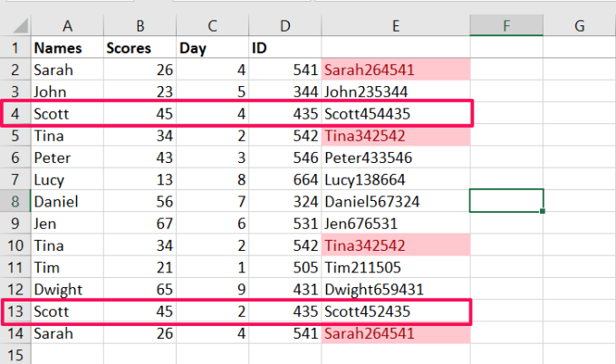Click the fill handle of selected cell F8

[x=543, y=211]
